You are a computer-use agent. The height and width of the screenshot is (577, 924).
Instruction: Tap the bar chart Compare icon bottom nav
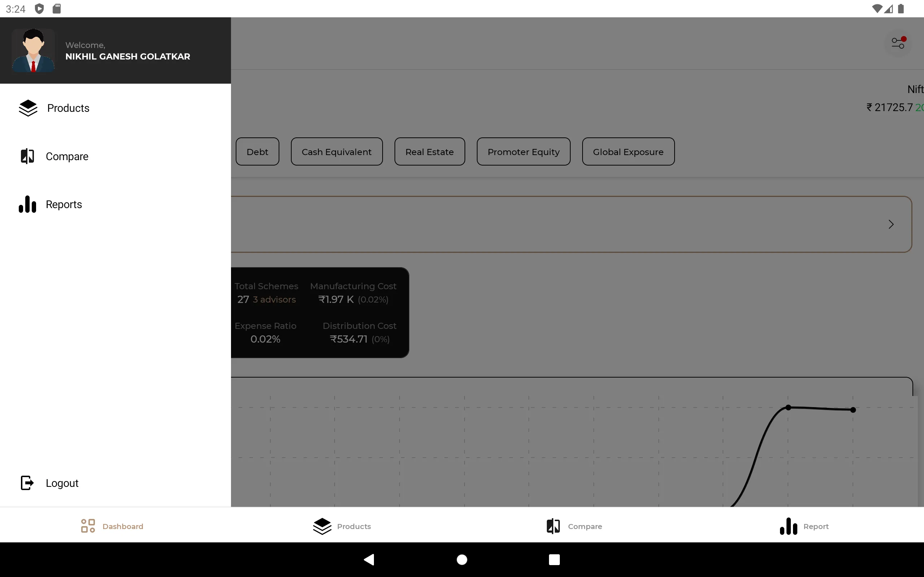(x=553, y=526)
